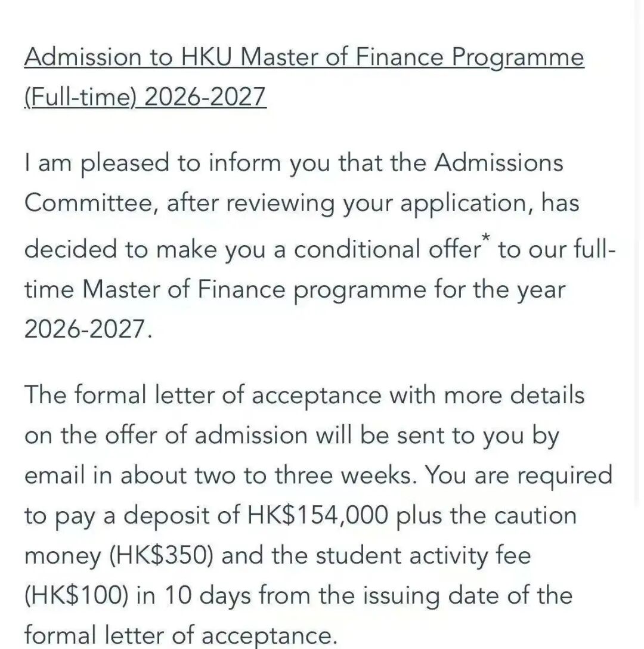Click the "10 days" deadline text
Image resolution: width=644 pixels, height=649 pixels.
pyautogui.click(x=208, y=596)
